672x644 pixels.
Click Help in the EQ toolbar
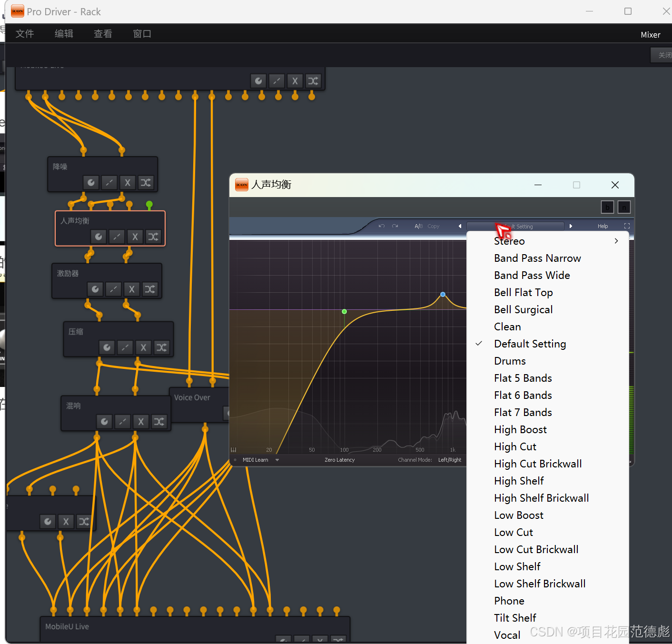tap(603, 226)
